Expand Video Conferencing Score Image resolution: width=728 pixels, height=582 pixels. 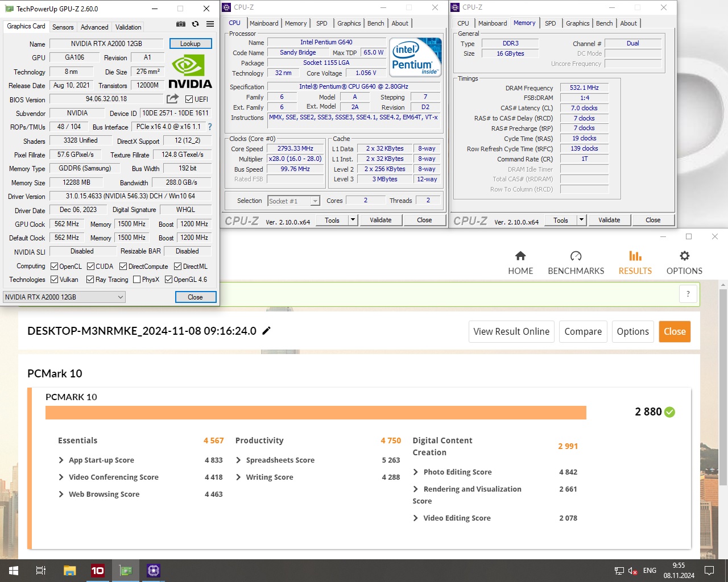tap(61, 477)
